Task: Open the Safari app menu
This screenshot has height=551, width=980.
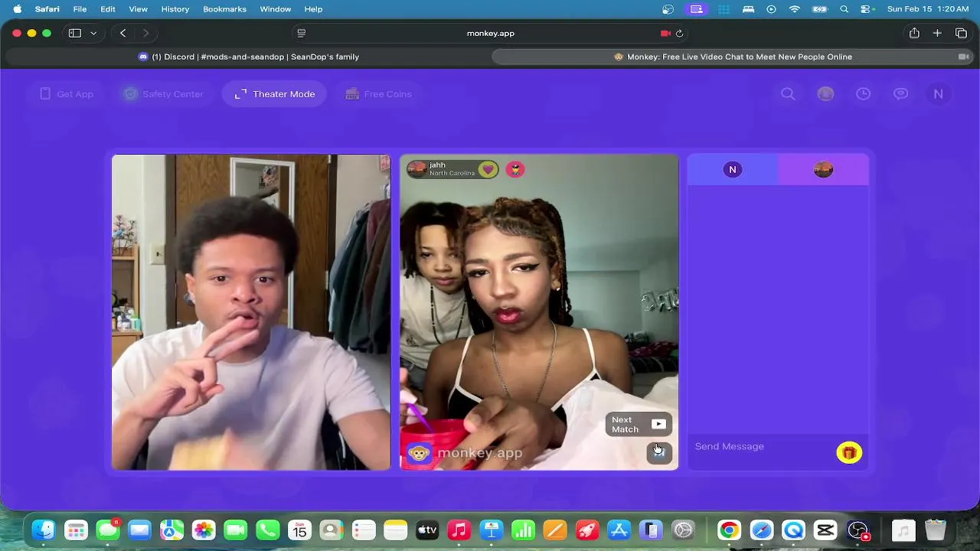Action: point(47,9)
